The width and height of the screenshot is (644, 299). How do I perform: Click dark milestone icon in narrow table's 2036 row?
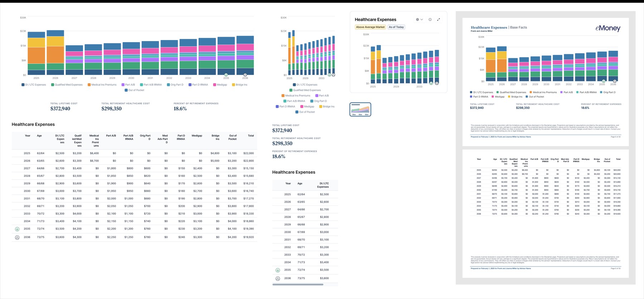(278, 279)
